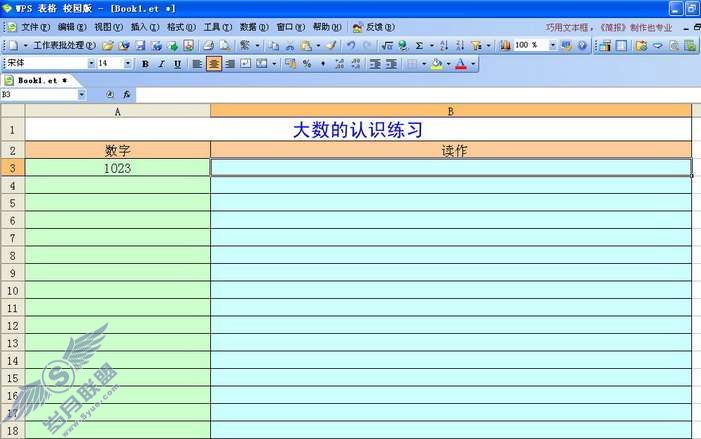This screenshot has height=439, width=701.
Task: Click the new blank workbook icon
Action: click(13, 45)
